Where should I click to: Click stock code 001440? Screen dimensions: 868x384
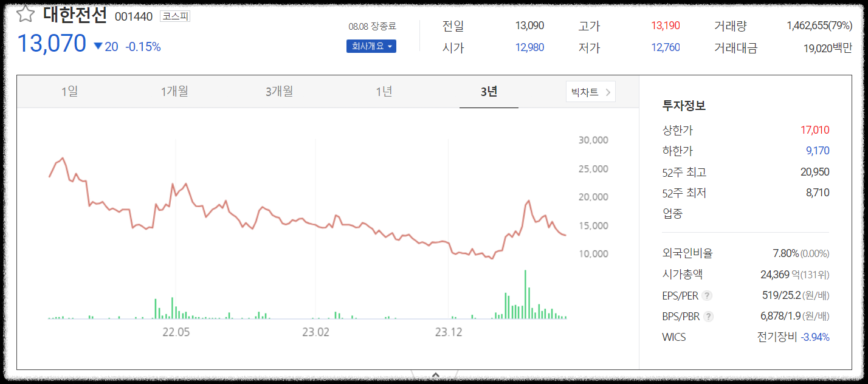pos(134,16)
